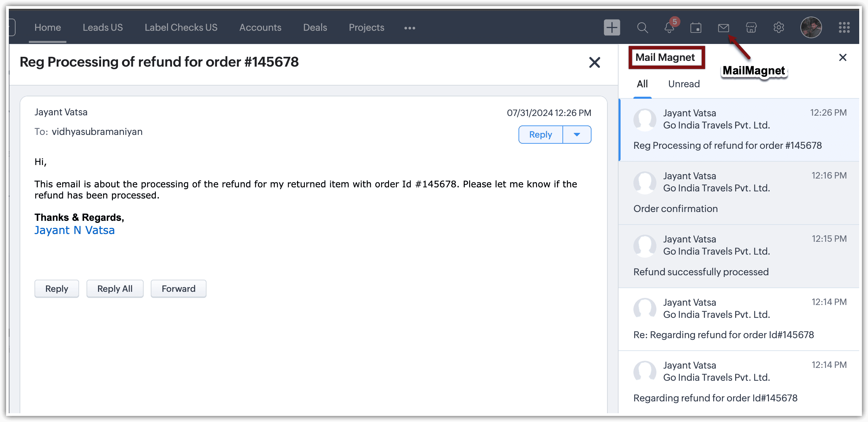
Task: Open the Leads US module
Action: (103, 27)
